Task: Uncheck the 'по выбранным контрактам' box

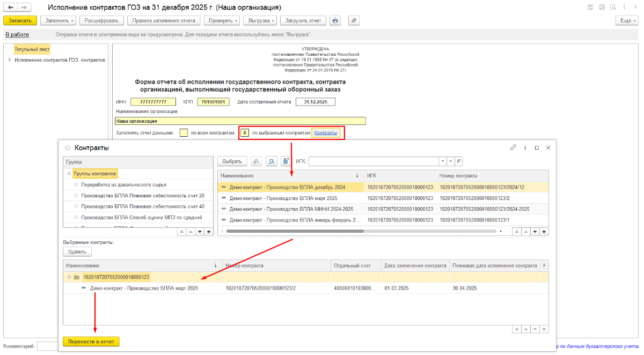Action: (x=245, y=132)
